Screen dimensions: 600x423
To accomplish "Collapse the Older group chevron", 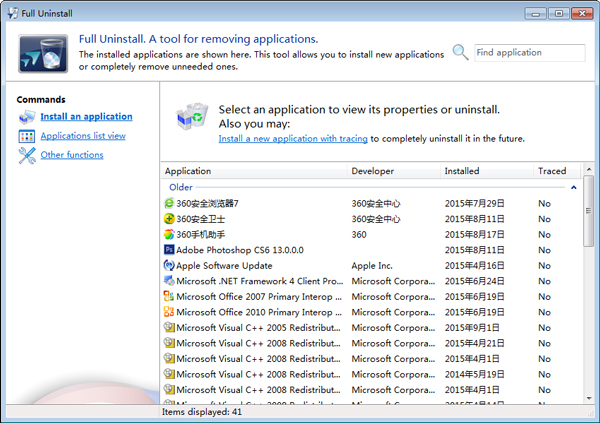I will pos(574,187).
